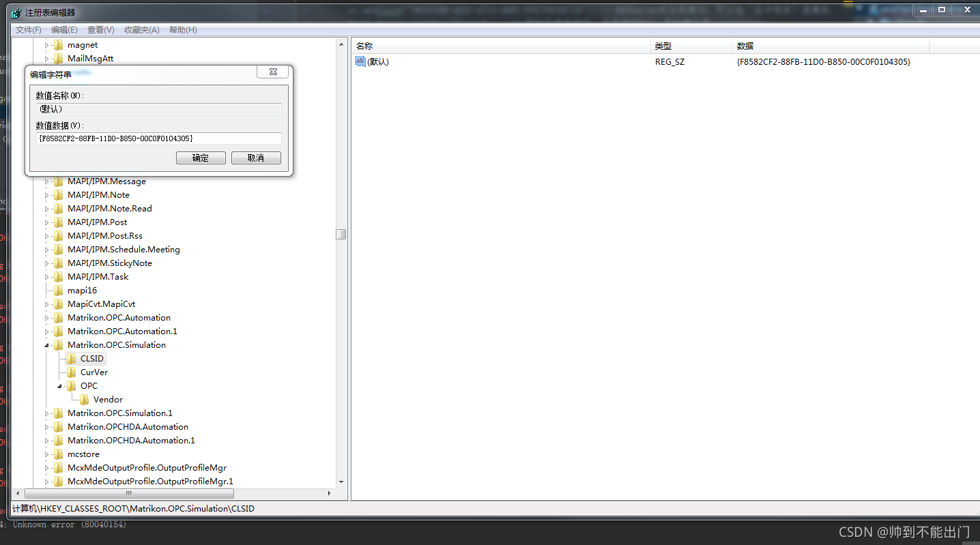The image size is (980, 545).
Task: Click McxMdeOutputProfile.OutputProfileMgr folder icon
Action: click(59, 468)
